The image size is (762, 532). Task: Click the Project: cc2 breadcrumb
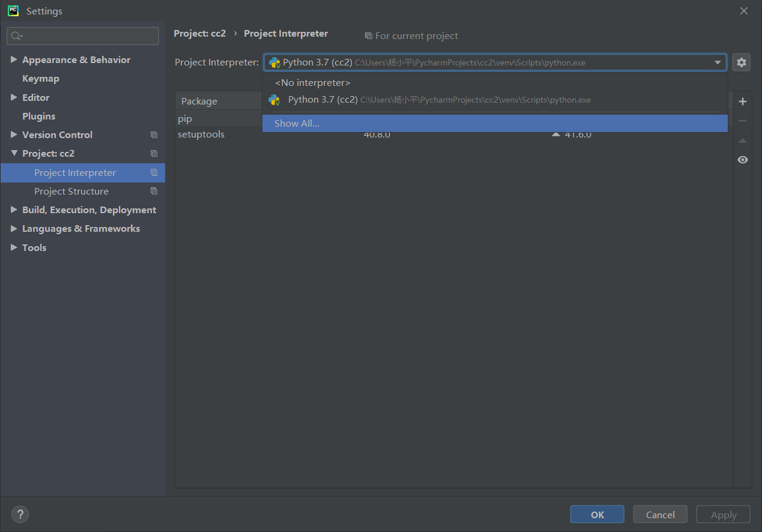[200, 34]
